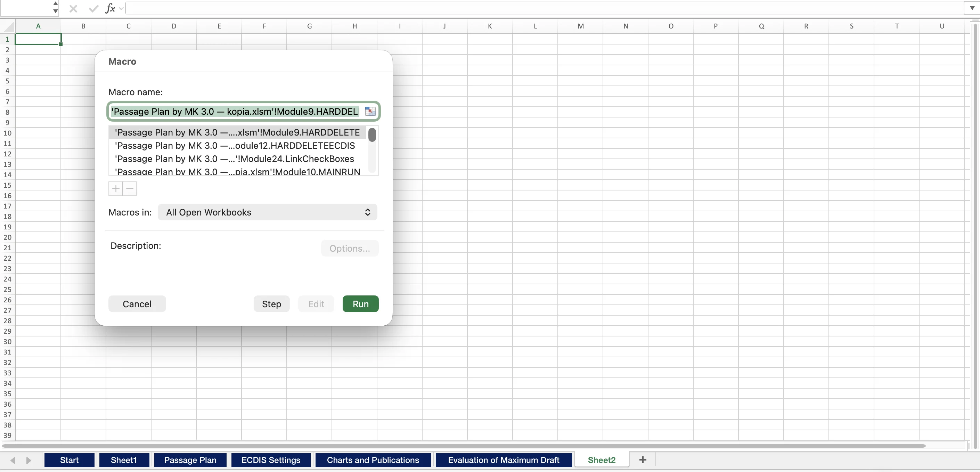Image resolution: width=980 pixels, height=472 pixels.
Task: Click Cancel in the Macro dialog
Action: [137, 304]
